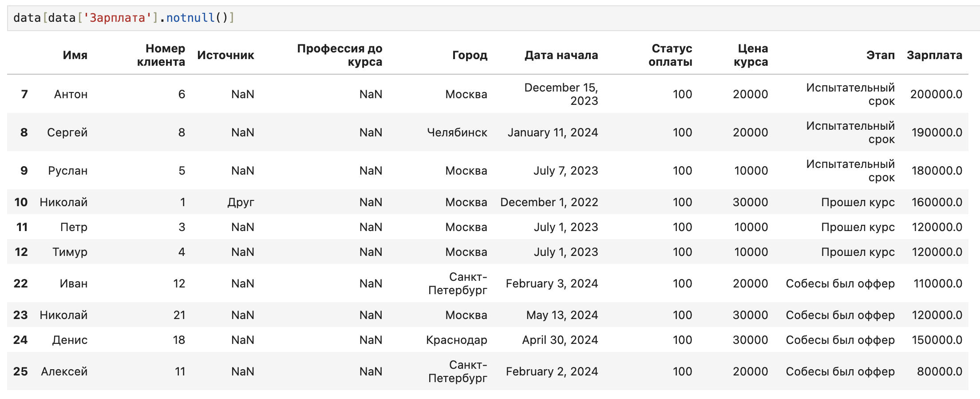980x399 pixels.
Task: Click the date cell April 30, 2024
Action: [x=560, y=340]
